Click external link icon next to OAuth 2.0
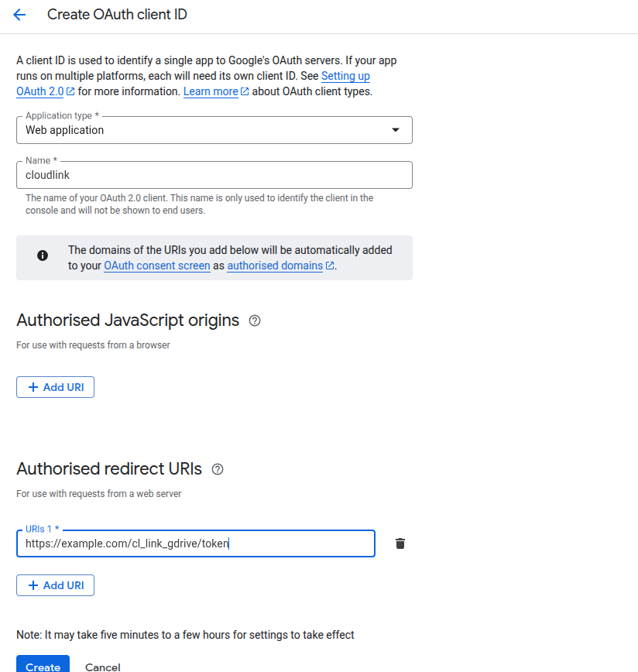Screen dimensions: 638x672 [x=70, y=91]
